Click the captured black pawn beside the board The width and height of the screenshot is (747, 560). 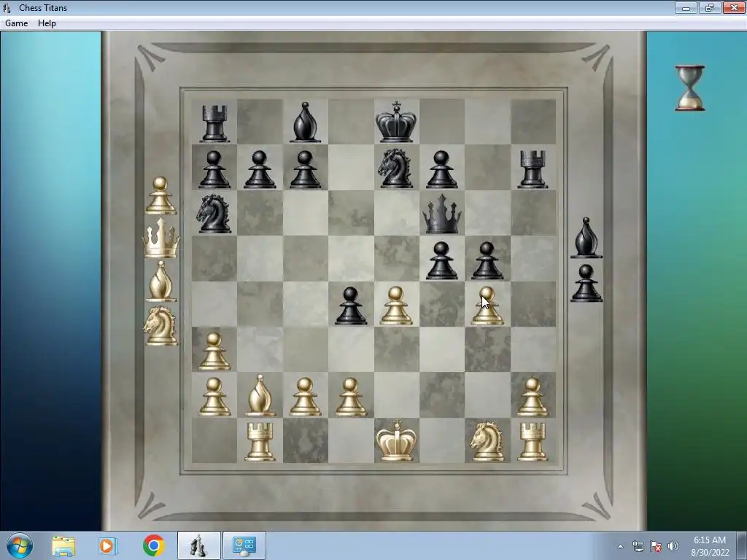(587, 284)
